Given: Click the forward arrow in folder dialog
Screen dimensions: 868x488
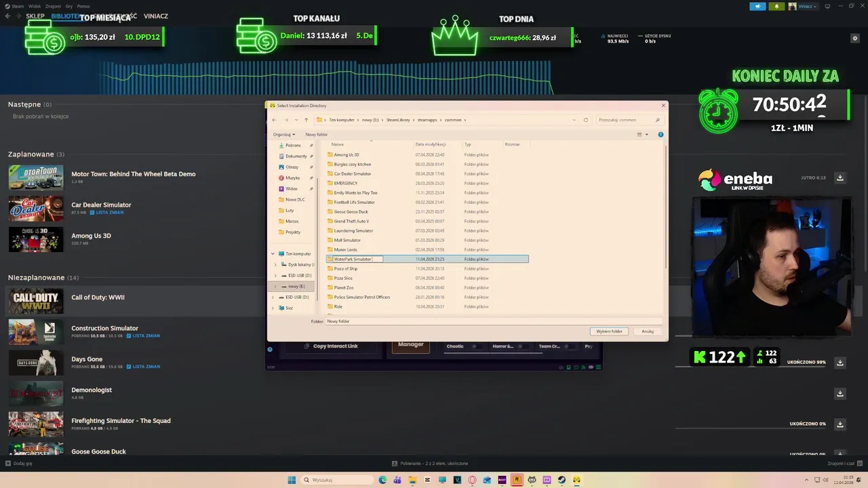Looking at the screenshot, I should pyautogui.click(x=285, y=120).
